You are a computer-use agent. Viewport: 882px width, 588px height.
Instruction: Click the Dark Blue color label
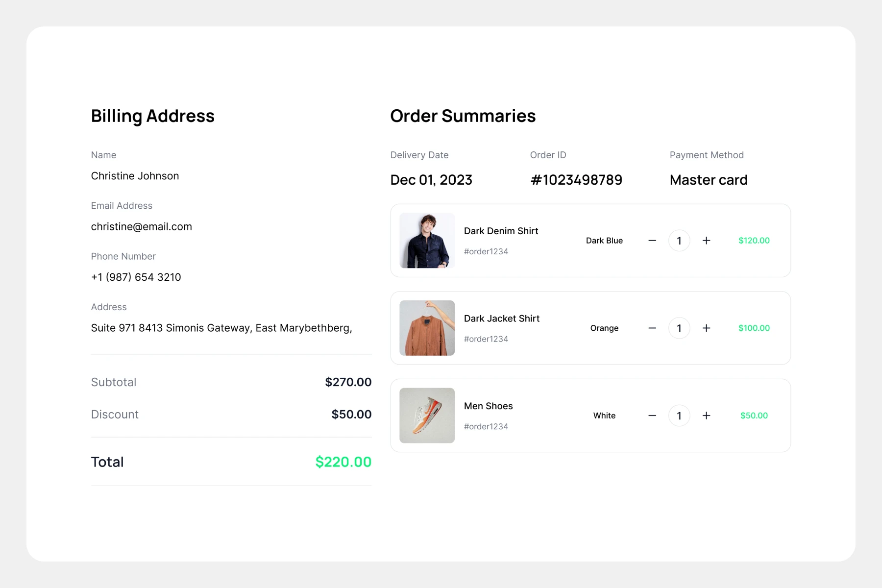coord(604,241)
